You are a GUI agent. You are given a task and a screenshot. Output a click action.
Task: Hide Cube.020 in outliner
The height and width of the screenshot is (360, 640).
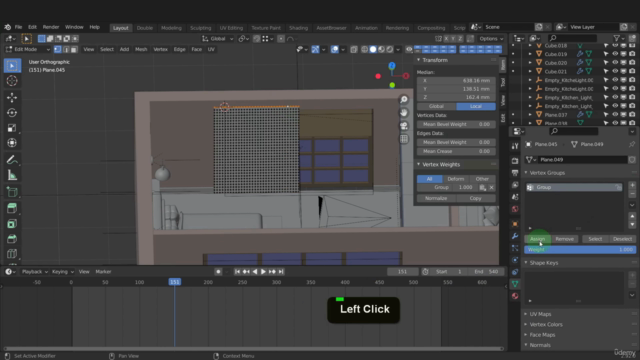(615, 63)
